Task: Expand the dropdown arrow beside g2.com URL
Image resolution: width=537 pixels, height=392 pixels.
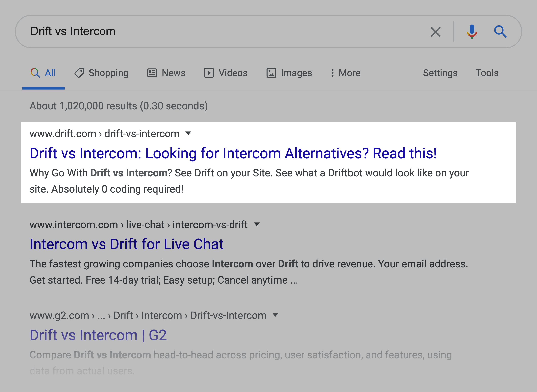Action: point(275,315)
